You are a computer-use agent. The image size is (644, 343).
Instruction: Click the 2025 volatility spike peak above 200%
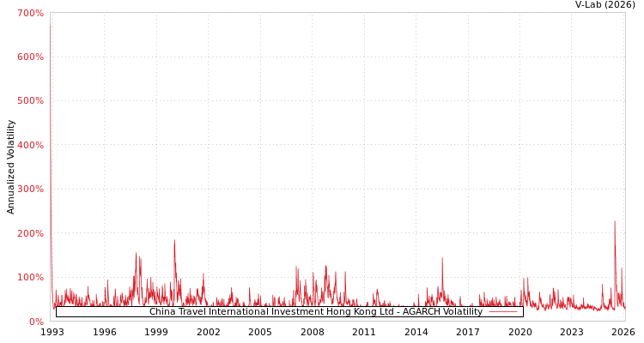[x=615, y=222]
